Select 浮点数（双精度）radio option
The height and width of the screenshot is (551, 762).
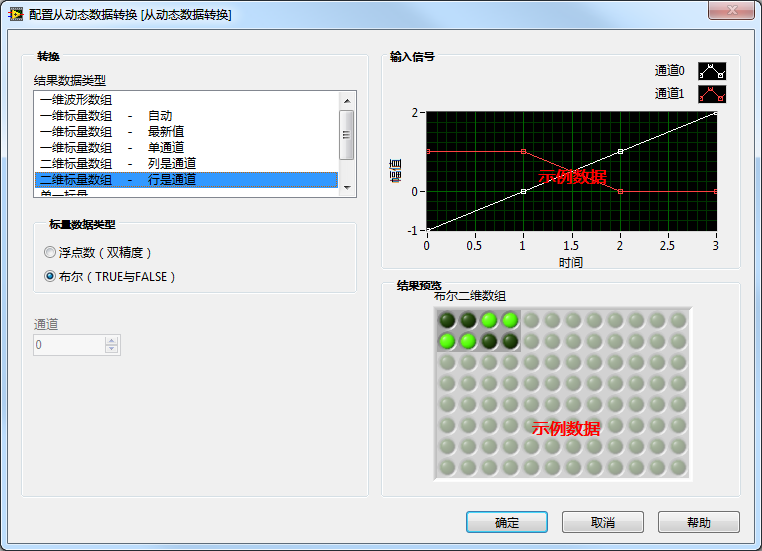(51, 253)
